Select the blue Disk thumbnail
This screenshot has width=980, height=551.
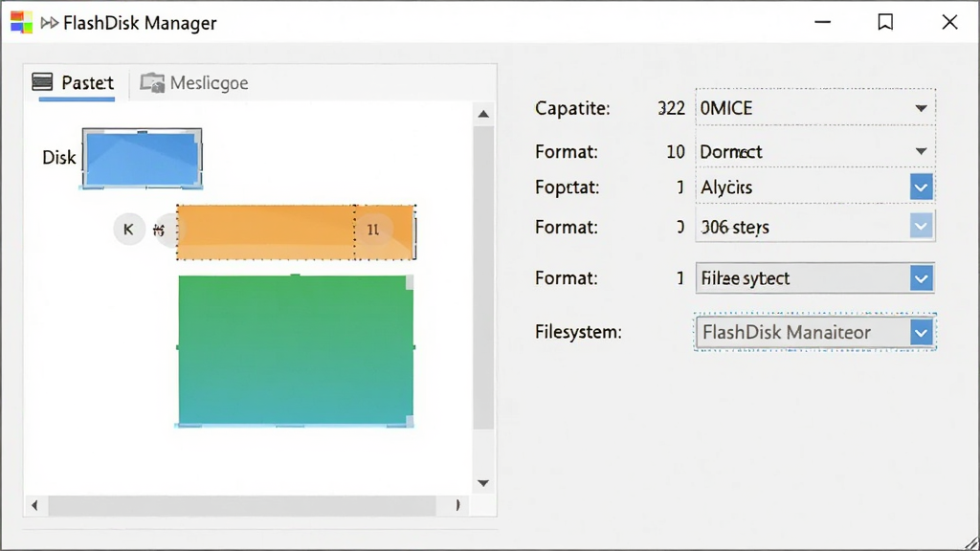tap(142, 158)
